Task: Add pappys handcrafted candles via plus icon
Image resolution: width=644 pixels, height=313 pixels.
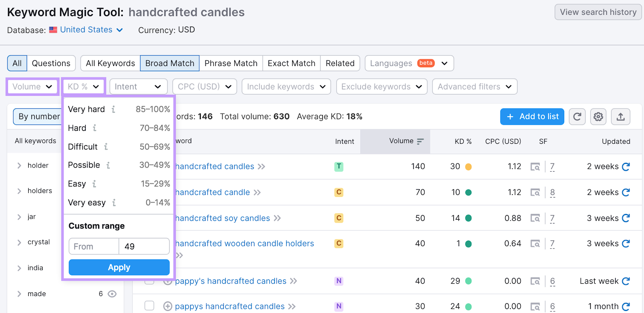Action: [x=167, y=307]
